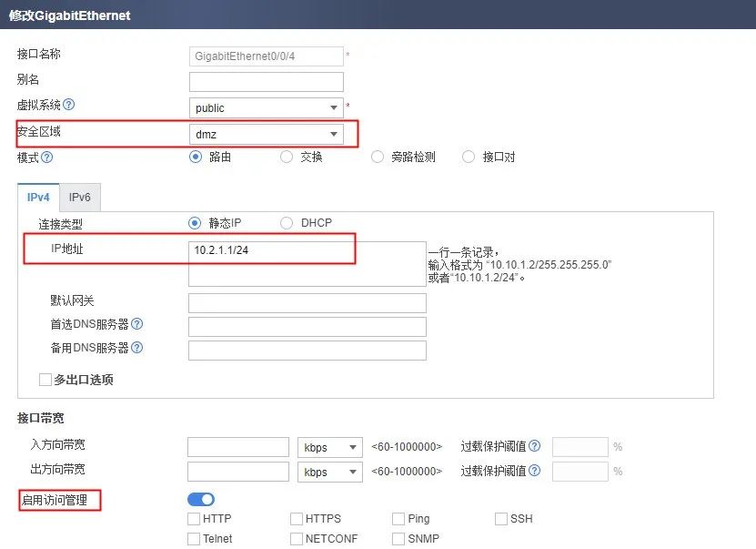Select 接口对 mode radio button

click(469, 157)
